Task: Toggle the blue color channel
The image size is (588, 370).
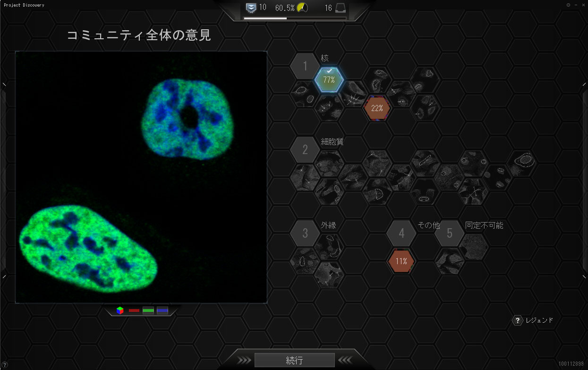Action: pos(162,310)
